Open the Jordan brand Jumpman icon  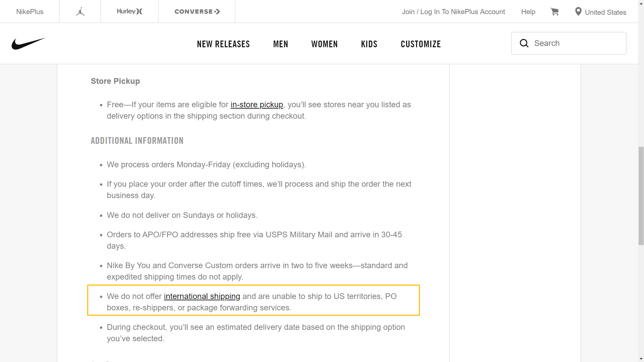click(80, 11)
